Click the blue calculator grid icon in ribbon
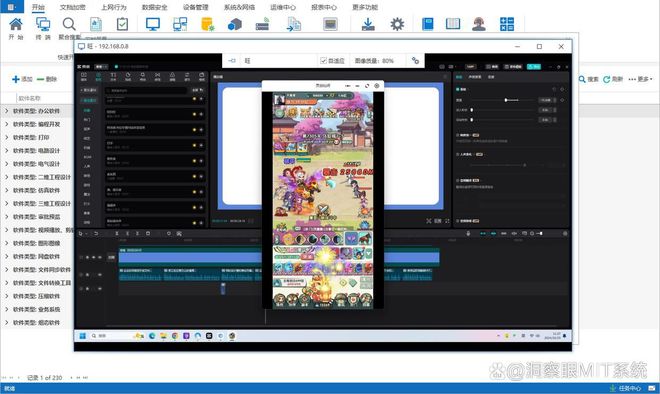This screenshot has height=394, width=660. pyautogui.click(x=507, y=24)
